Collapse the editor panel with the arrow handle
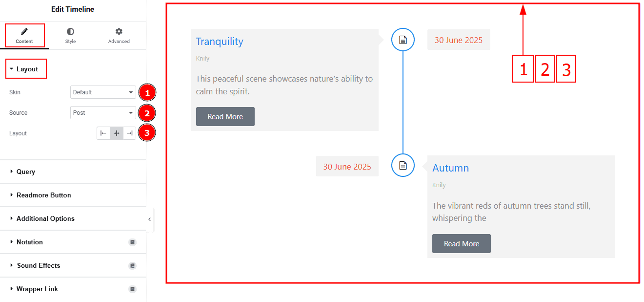 150,220
